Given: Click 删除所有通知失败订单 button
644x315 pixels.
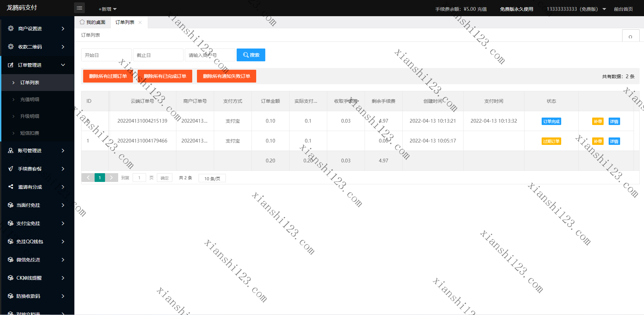Looking at the screenshot, I should 227,76.
